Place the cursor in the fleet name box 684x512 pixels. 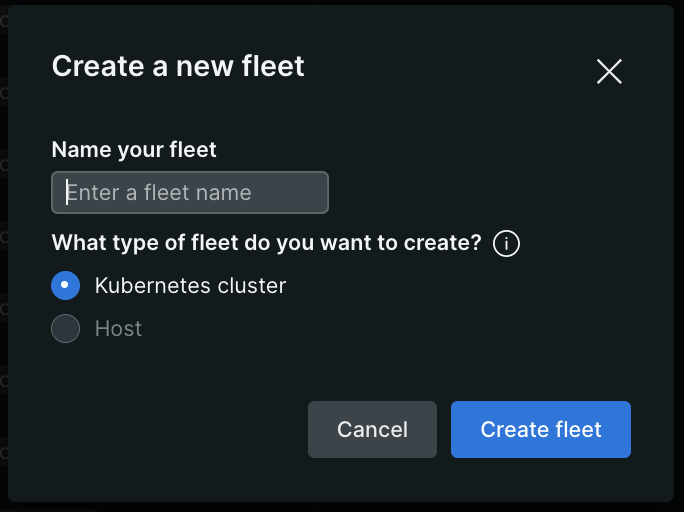pyautogui.click(x=190, y=193)
